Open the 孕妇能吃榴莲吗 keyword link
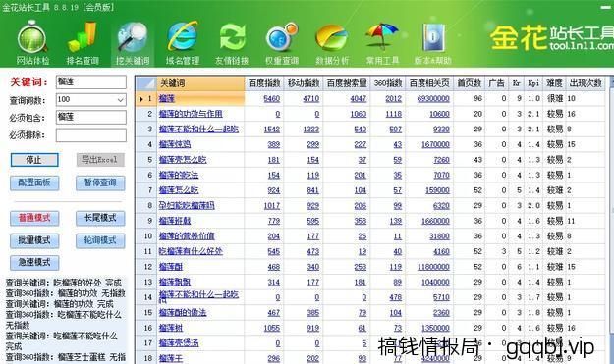Viewport: 614px width, 364px height. 187,205
